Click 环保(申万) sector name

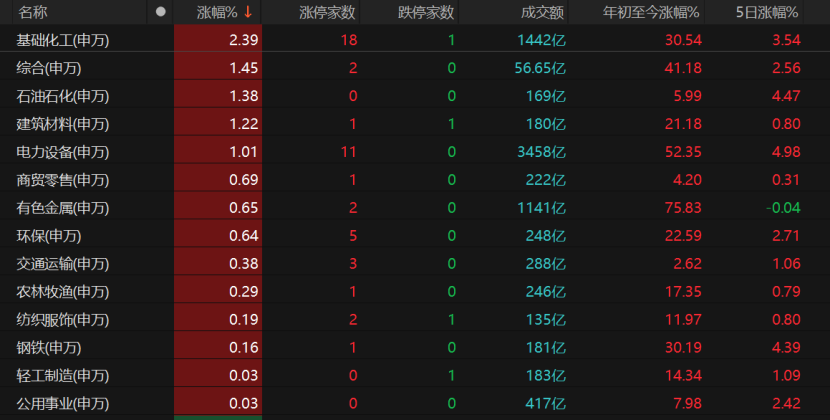click(x=49, y=236)
